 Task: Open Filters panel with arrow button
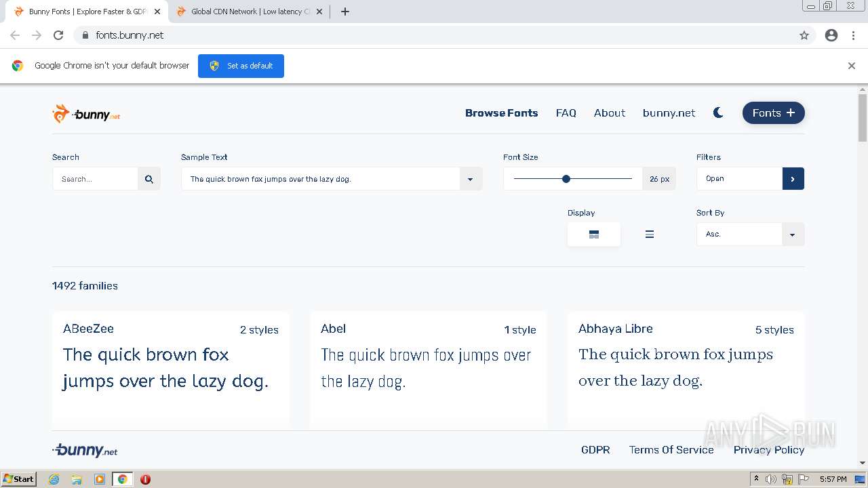[793, 179]
